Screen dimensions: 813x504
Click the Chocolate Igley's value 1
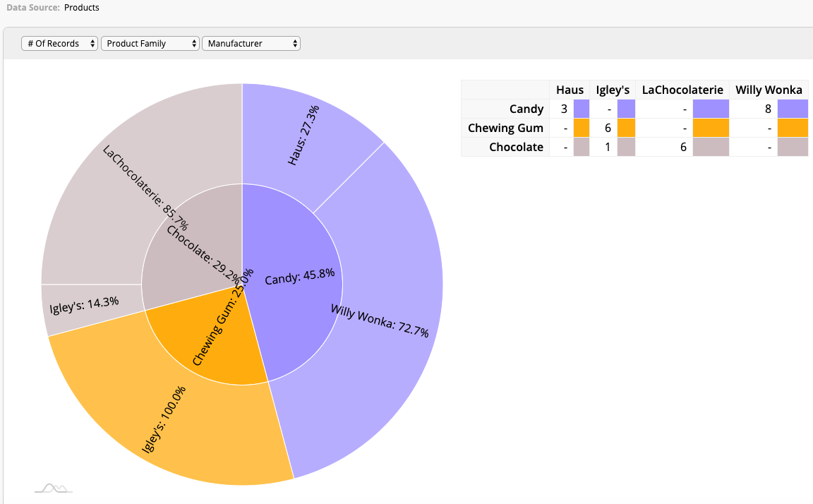[x=608, y=148]
